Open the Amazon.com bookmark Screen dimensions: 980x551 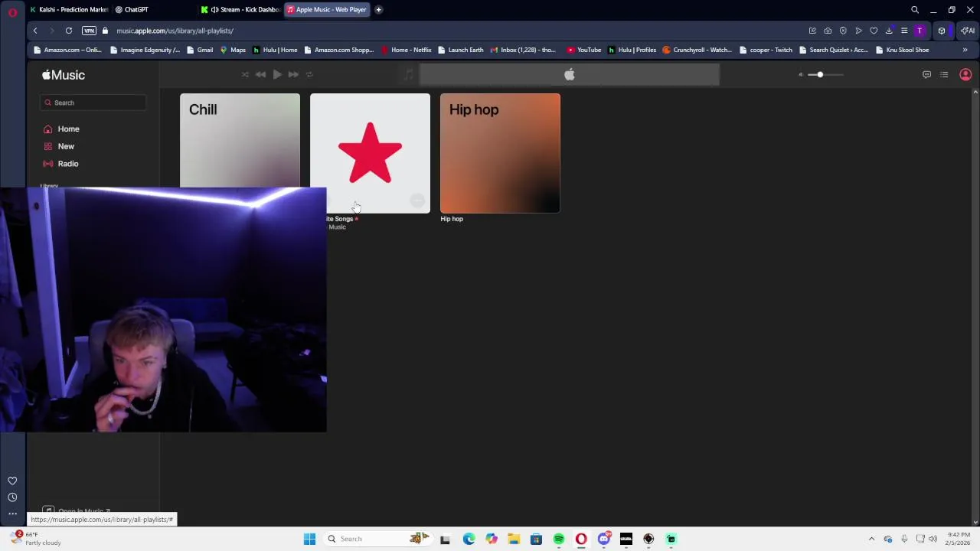click(x=67, y=50)
